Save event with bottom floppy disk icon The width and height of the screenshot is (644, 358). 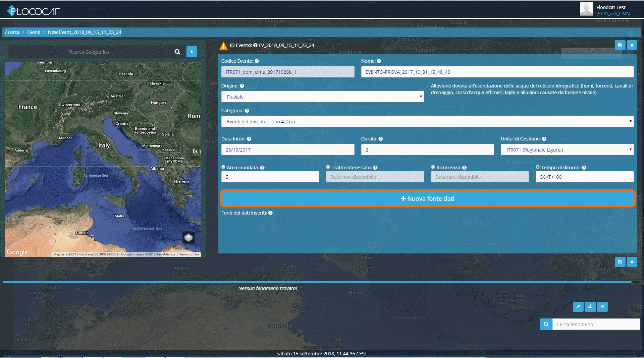[x=620, y=262]
